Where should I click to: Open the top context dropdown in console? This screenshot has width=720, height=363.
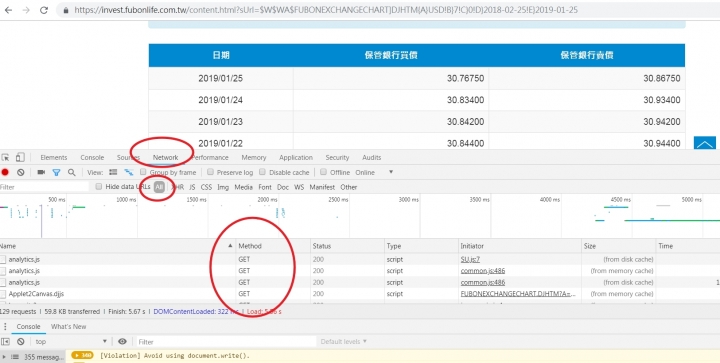coord(71,341)
